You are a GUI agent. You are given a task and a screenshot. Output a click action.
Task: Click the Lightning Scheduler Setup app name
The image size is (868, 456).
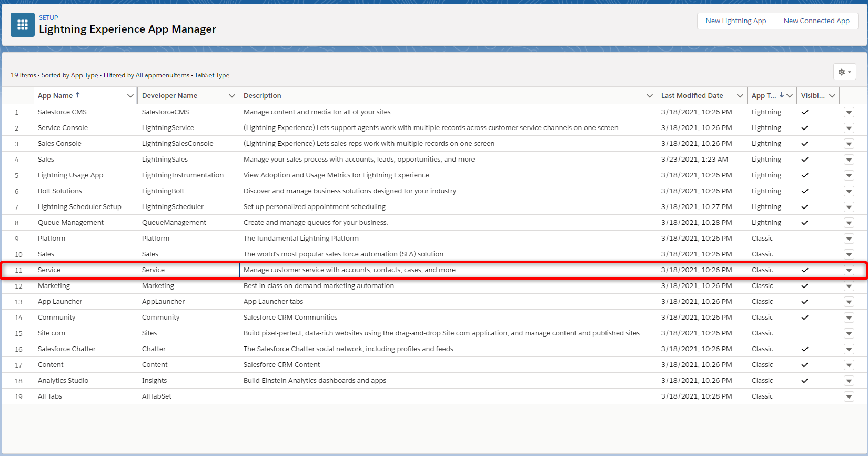pyautogui.click(x=79, y=207)
